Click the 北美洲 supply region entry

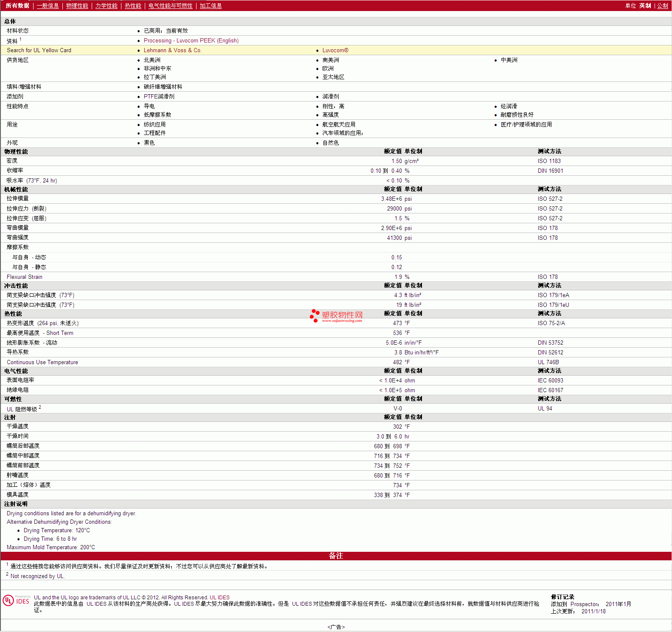152,60
